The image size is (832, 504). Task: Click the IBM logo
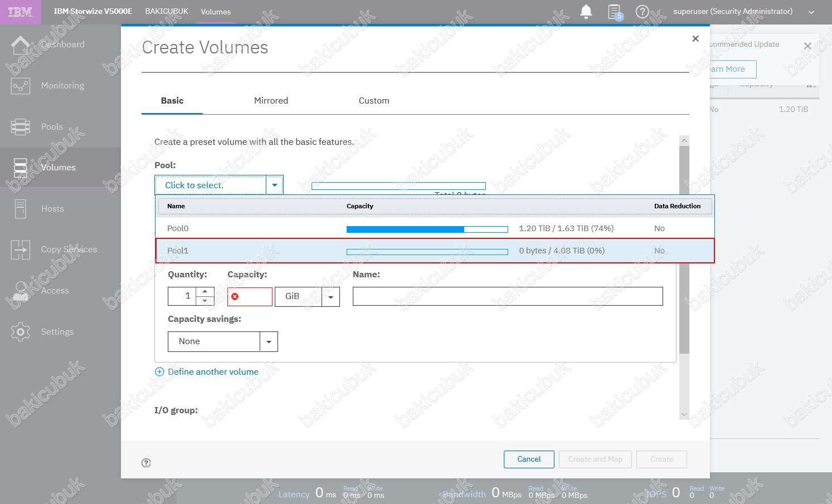coord(21,12)
